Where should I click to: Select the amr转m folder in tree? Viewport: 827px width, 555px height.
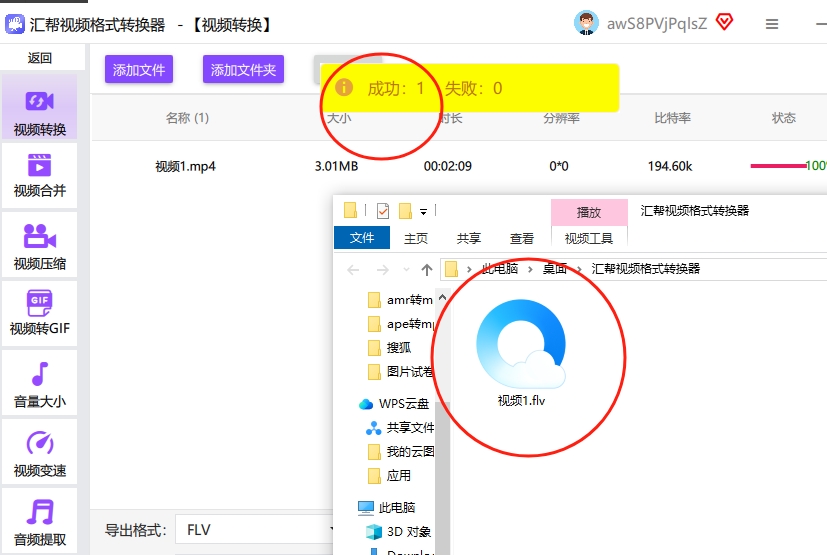(400, 300)
